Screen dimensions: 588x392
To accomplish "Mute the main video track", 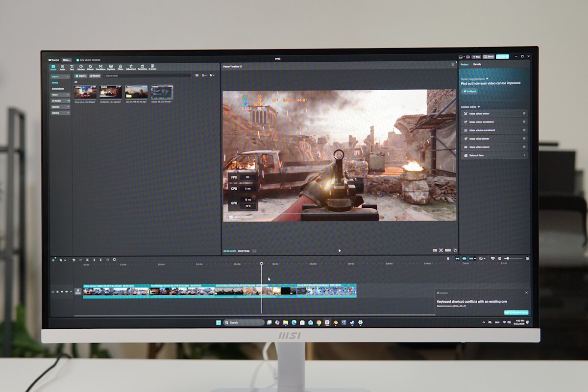I will [x=67, y=292].
